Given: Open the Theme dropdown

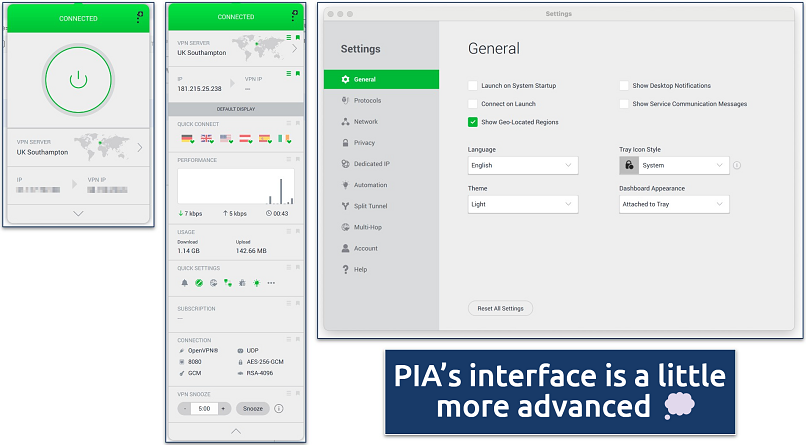Looking at the screenshot, I should (x=523, y=204).
